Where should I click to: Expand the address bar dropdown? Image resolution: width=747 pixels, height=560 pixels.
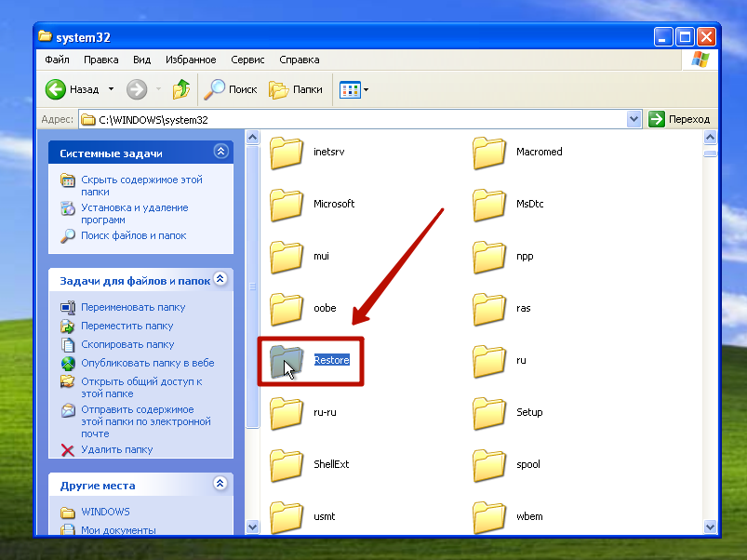click(634, 119)
